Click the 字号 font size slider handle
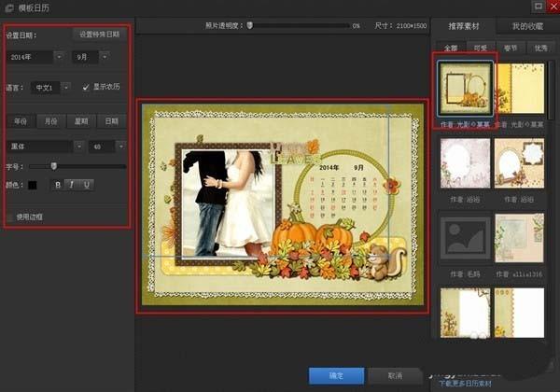This screenshot has height=392, width=560. coord(54,166)
